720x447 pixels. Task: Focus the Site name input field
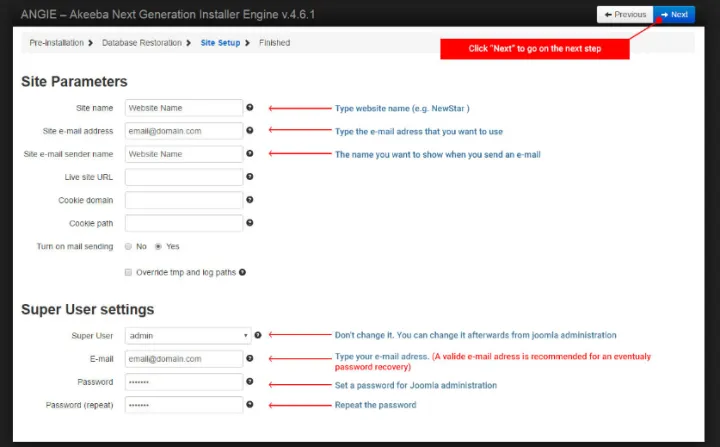[184, 108]
